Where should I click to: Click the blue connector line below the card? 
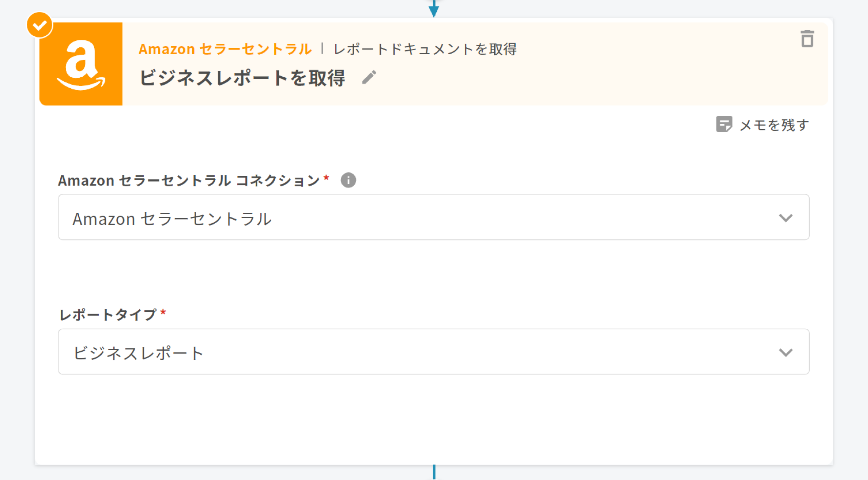[434, 472]
